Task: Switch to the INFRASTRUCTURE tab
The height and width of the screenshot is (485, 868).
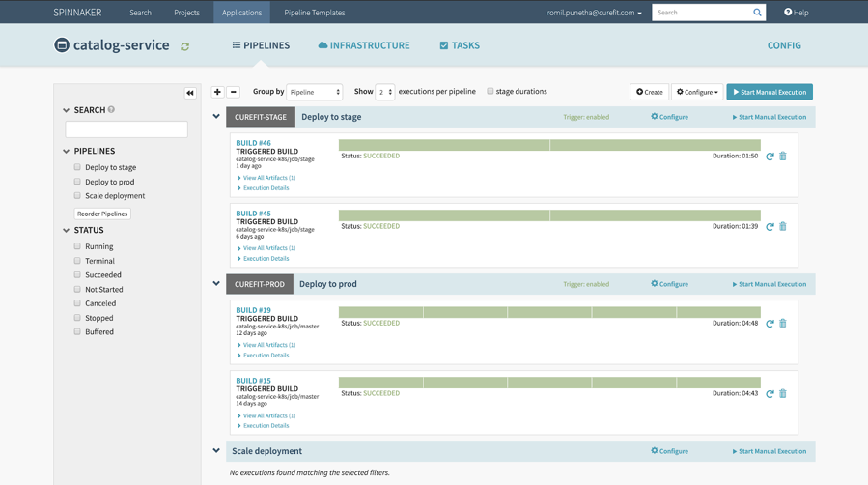Action: (364, 45)
